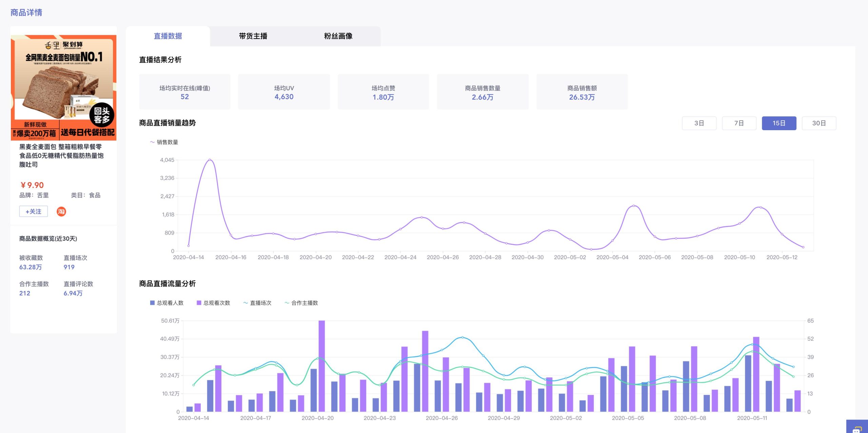Viewport: 868px width, 433px height.
Task: Hide the 合作主播数 line series
Action: coord(301,303)
